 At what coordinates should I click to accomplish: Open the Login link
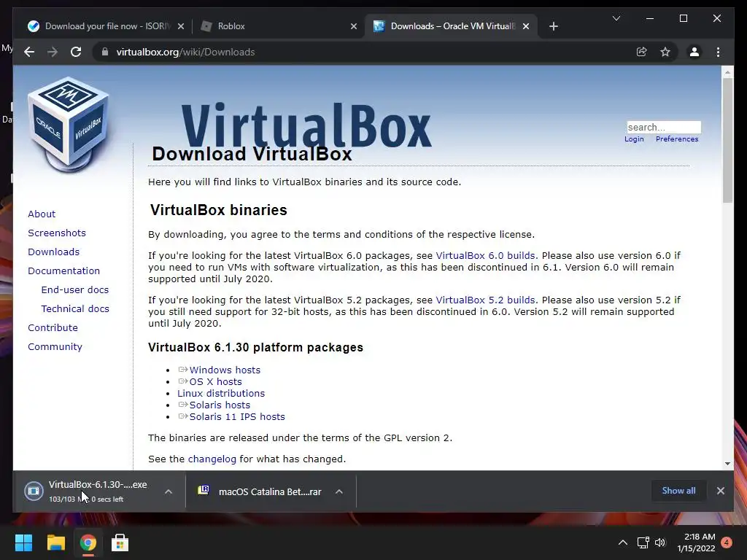point(634,139)
